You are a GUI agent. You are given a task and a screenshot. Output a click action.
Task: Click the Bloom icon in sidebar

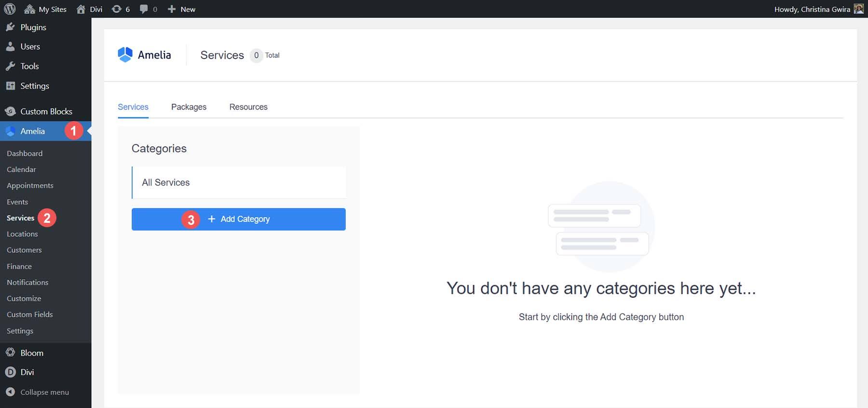[x=10, y=353]
